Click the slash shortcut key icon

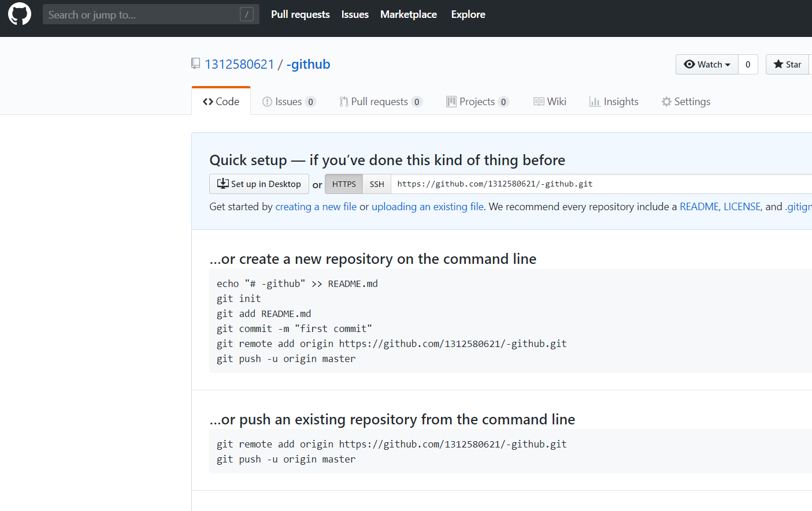click(x=247, y=14)
